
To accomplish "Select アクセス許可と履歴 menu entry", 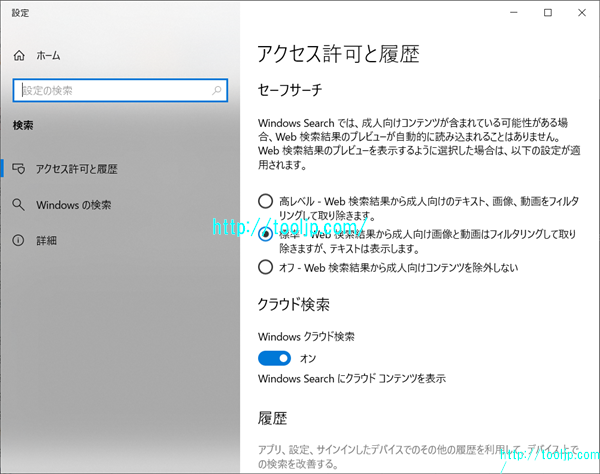I will [x=77, y=169].
